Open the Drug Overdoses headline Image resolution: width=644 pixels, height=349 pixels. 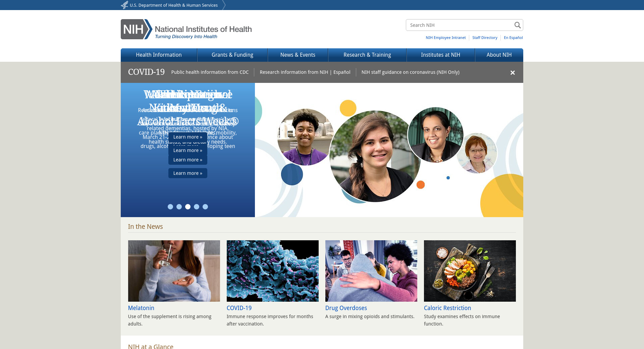(x=346, y=308)
